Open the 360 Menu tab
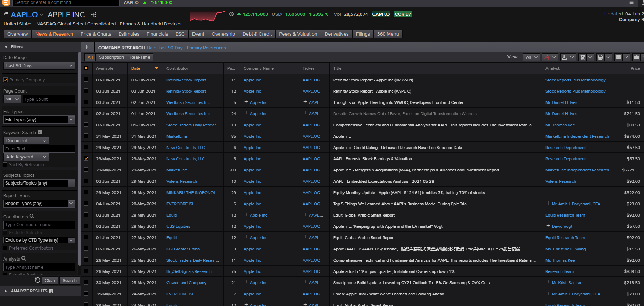This screenshot has width=644, height=306. tap(388, 34)
